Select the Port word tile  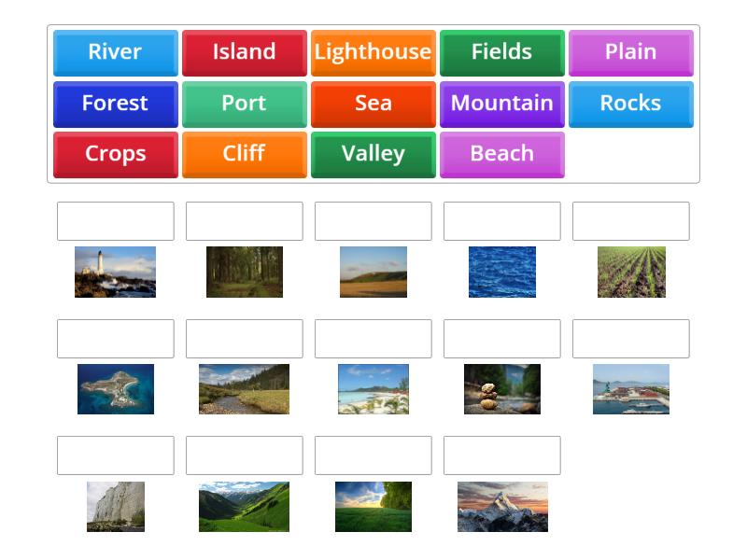244,104
